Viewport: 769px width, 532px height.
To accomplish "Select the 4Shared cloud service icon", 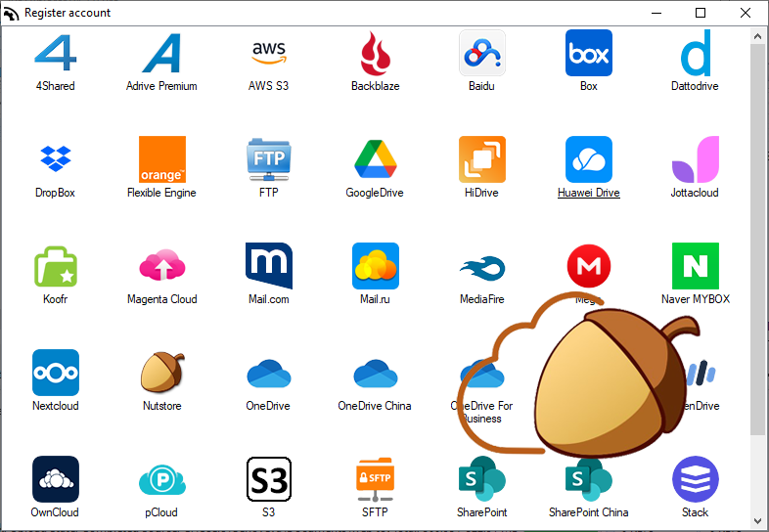I will (x=56, y=53).
